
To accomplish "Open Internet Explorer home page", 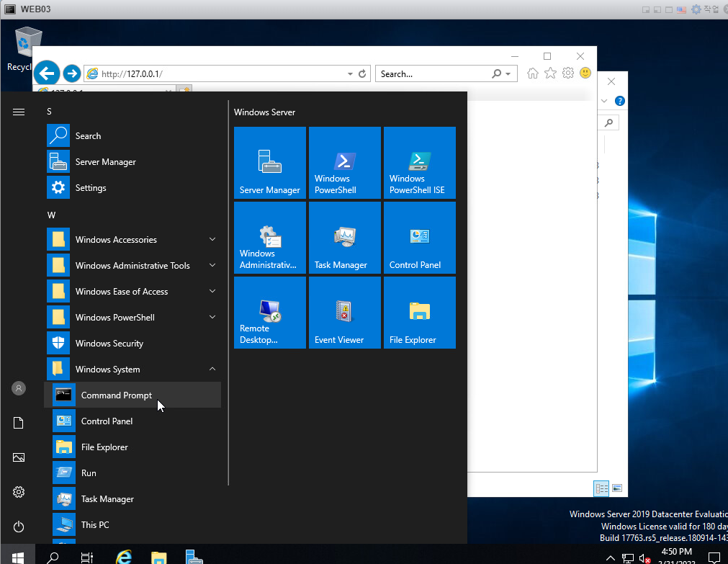I will [533, 73].
